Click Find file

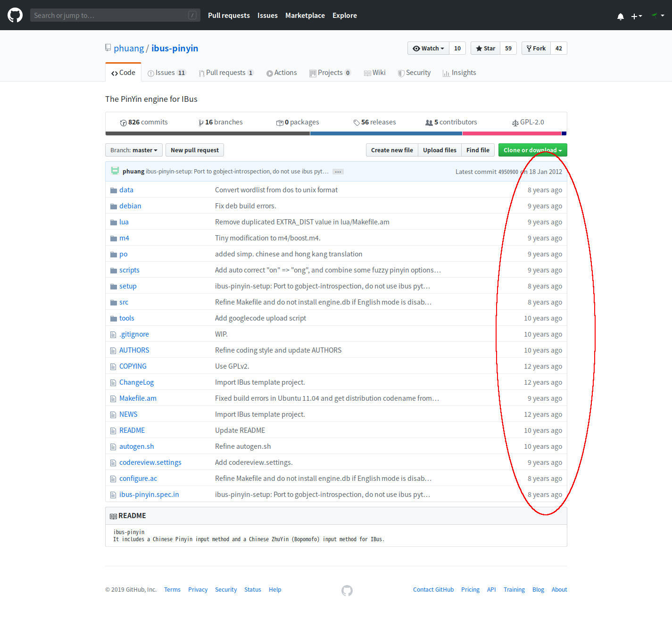click(x=478, y=150)
